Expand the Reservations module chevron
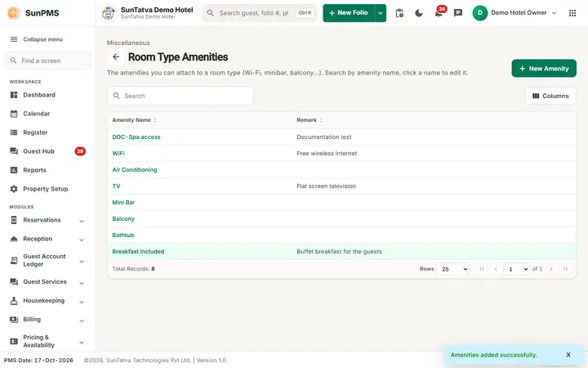The image size is (588, 368). pos(82,221)
